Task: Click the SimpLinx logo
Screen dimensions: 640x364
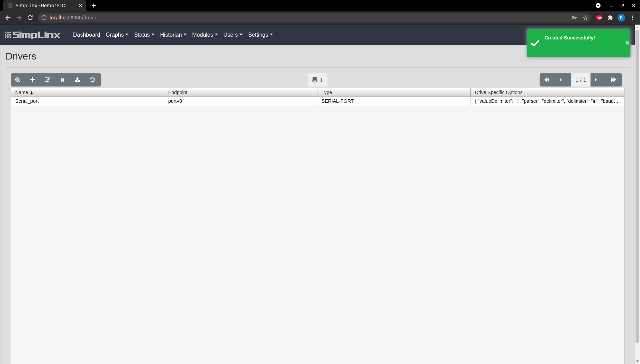Action: pos(33,35)
